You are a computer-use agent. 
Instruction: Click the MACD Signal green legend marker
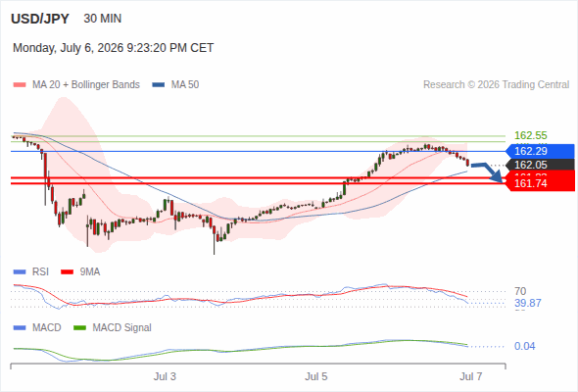point(79,328)
